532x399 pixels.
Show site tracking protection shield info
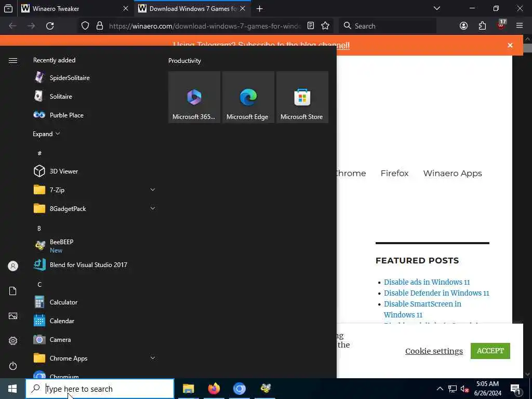pyautogui.click(x=85, y=26)
